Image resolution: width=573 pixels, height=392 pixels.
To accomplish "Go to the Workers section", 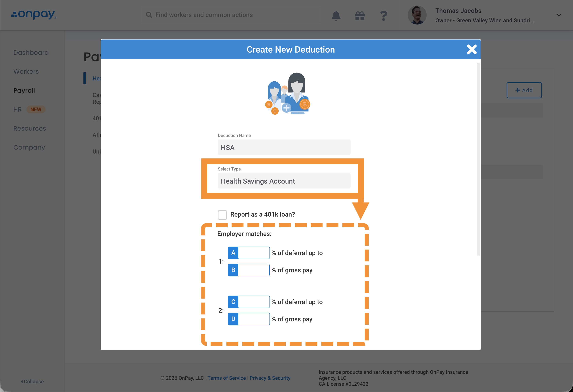I will [26, 72].
